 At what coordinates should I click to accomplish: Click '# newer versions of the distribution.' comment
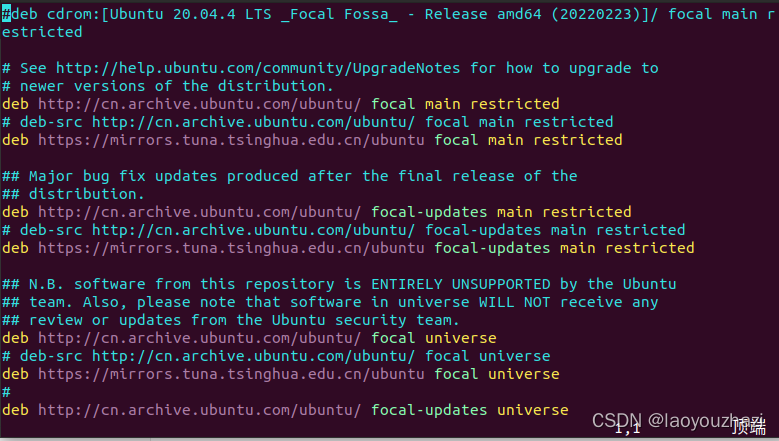[x=167, y=86]
